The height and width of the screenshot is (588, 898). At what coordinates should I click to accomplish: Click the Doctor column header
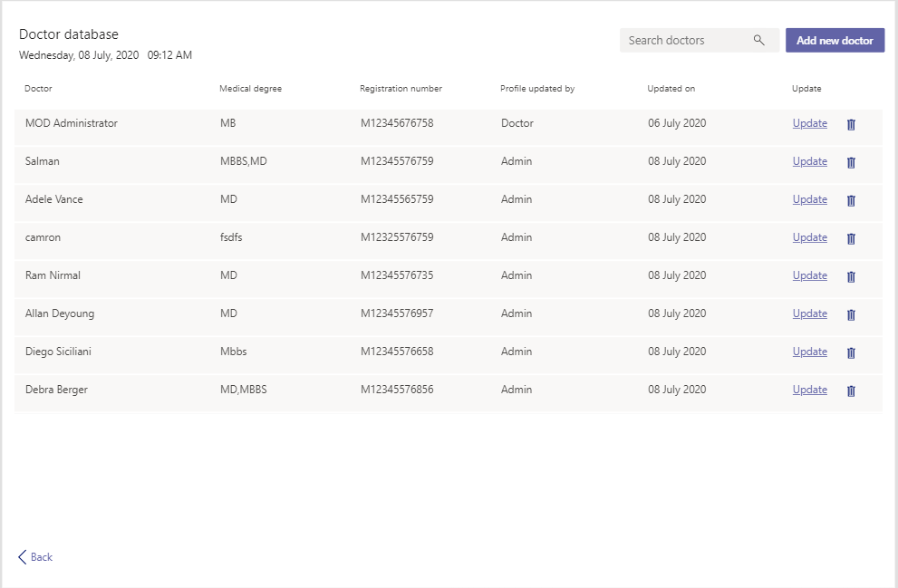(38, 88)
